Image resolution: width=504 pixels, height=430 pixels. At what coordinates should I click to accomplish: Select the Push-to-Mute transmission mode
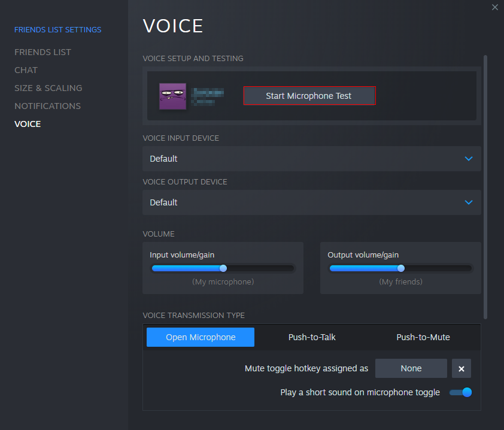coord(423,337)
